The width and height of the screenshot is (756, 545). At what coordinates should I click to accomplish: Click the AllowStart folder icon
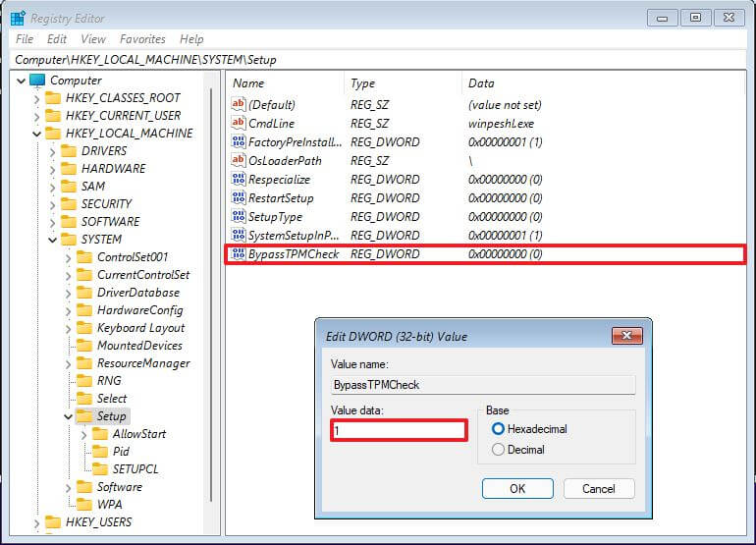[x=100, y=434]
